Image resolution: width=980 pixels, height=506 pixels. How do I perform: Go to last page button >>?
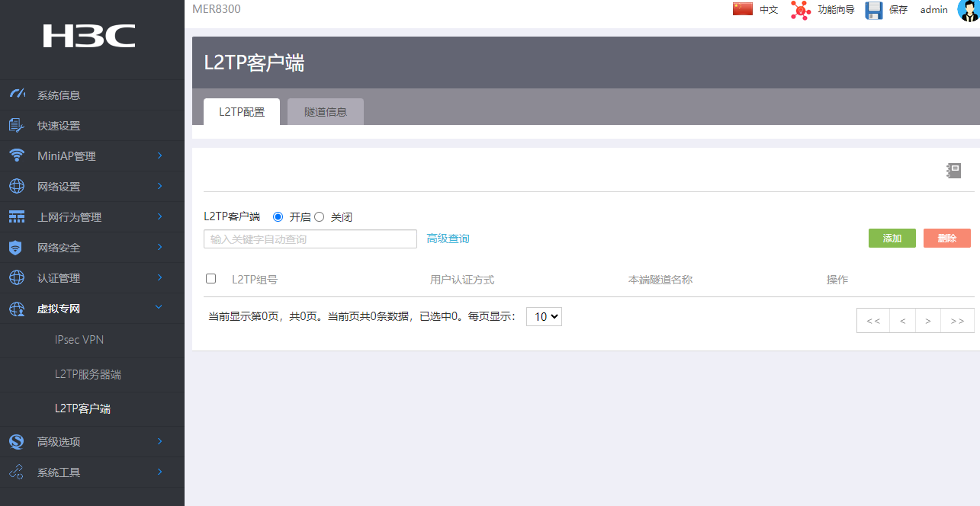[x=958, y=321]
